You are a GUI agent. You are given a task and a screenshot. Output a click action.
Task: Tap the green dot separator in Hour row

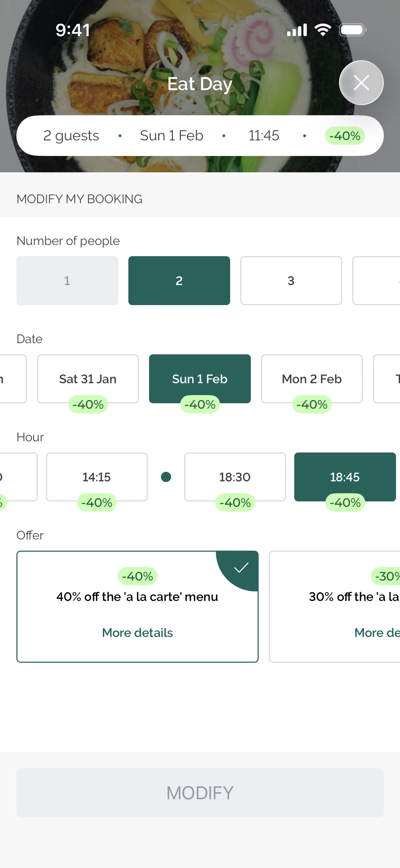click(x=166, y=477)
